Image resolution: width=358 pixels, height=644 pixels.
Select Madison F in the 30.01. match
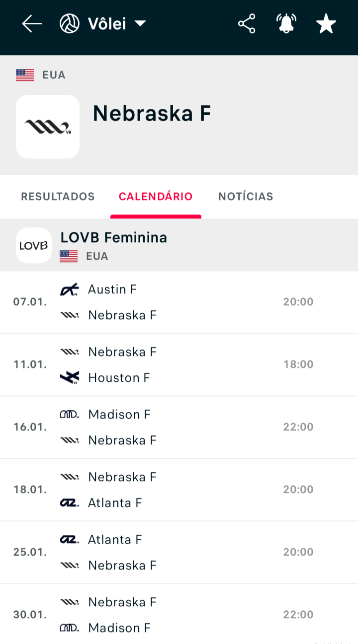click(119, 628)
